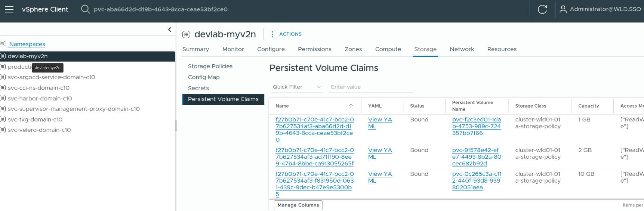Open the Network tab

462,49
